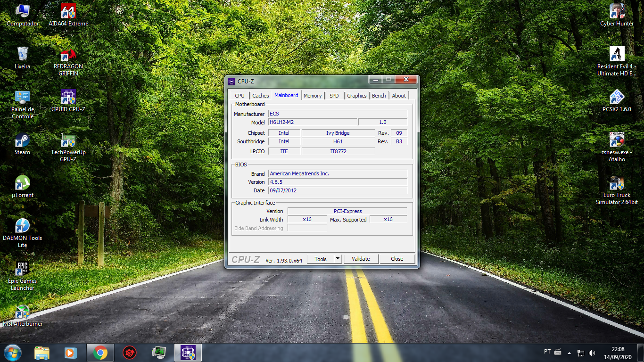Image resolution: width=644 pixels, height=362 pixels.
Task: Select the CPUID CPU-Z desktop shortcut
Action: click(x=68, y=101)
